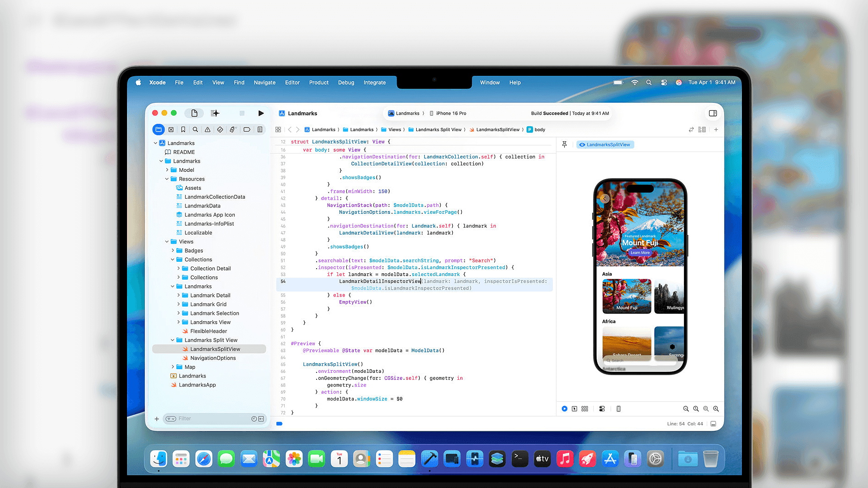Viewport: 868px width, 488px height.
Task: Click the pin preview icon
Action: pyautogui.click(x=565, y=144)
